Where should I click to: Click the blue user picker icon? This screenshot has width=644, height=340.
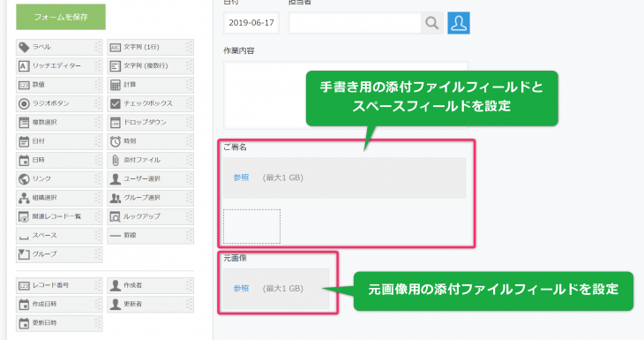click(x=459, y=23)
